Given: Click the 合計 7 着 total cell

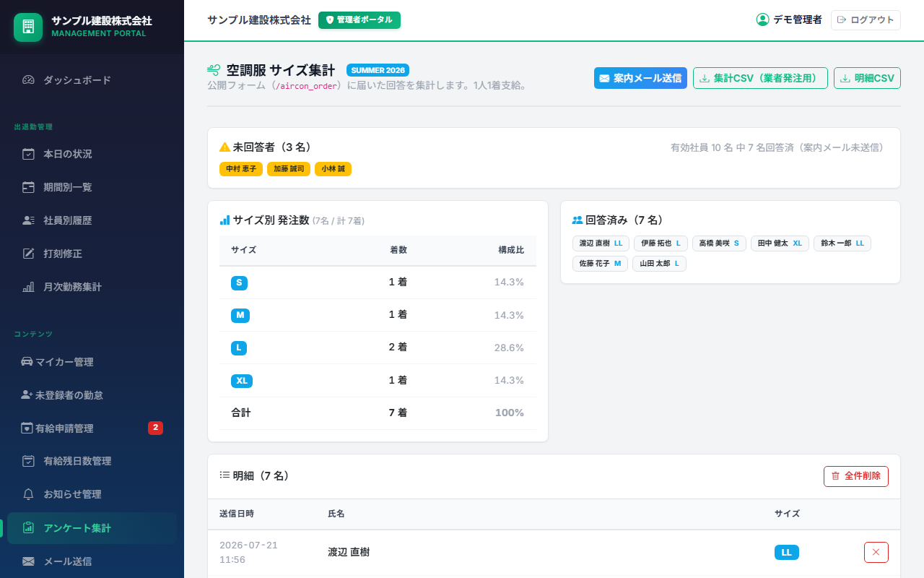Looking at the screenshot, I should click(x=398, y=413).
